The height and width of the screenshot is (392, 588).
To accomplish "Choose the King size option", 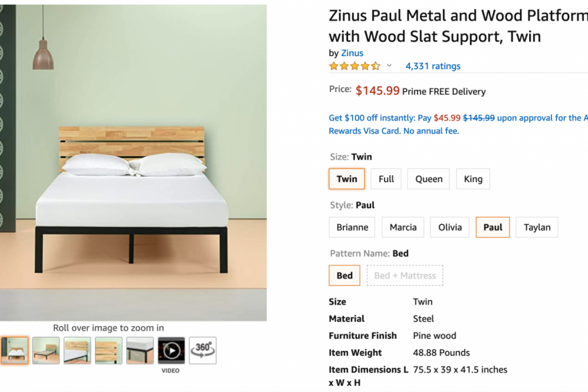I will [x=473, y=179].
